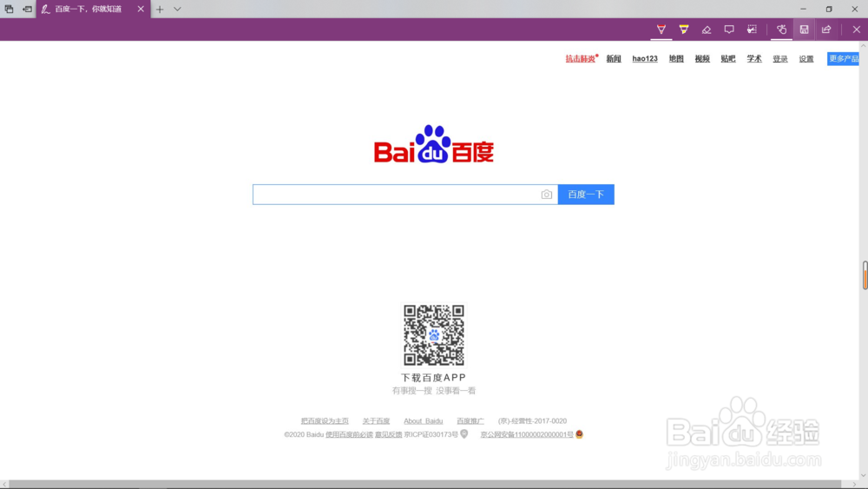Click the horizontal scrollbar

click(425, 485)
